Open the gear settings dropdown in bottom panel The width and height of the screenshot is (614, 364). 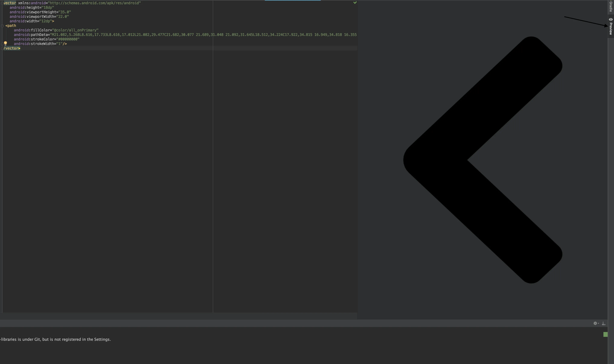pos(596,323)
